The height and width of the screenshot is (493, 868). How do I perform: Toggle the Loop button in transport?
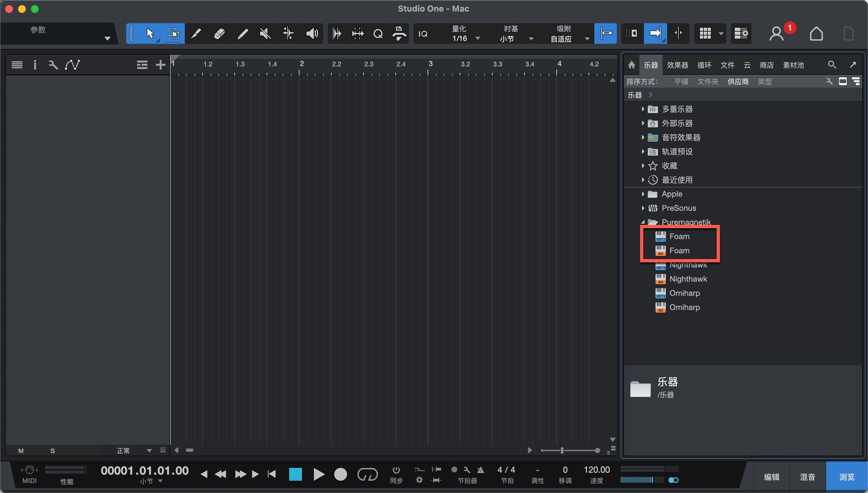[367, 474]
